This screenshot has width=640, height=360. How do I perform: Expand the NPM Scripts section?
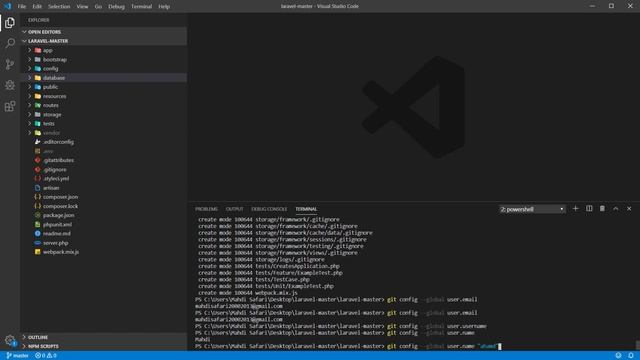coord(104,346)
